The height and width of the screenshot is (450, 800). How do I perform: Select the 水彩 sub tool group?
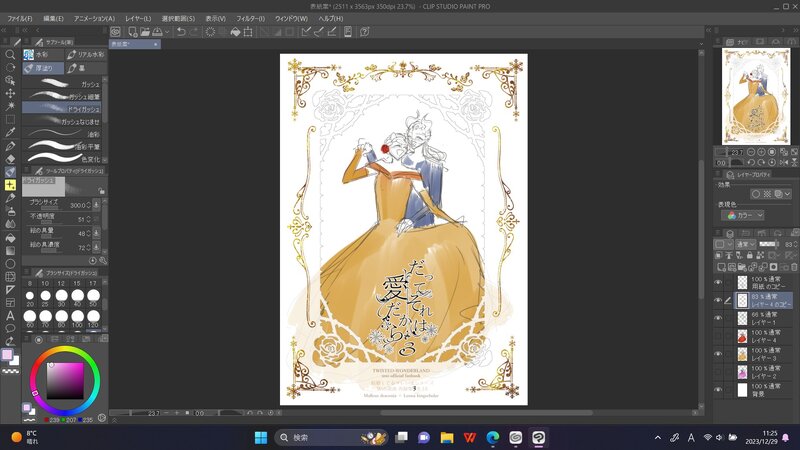click(x=42, y=55)
